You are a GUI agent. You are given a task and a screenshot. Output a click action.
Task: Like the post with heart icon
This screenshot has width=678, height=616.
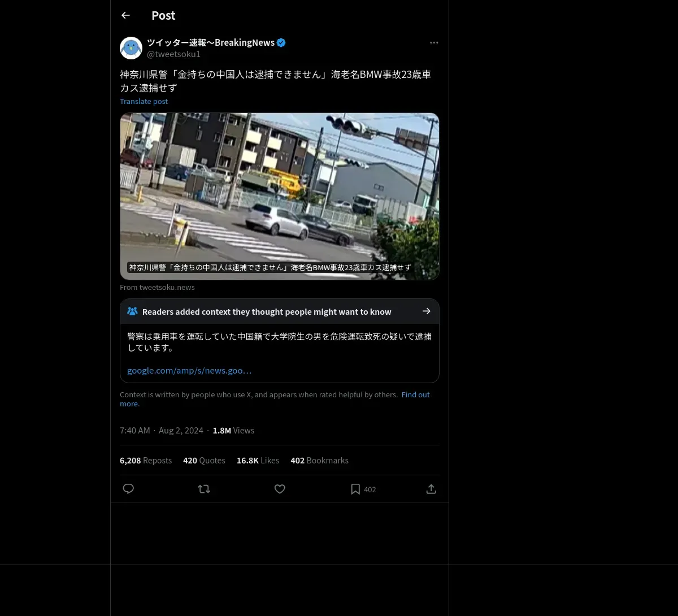tap(280, 489)
